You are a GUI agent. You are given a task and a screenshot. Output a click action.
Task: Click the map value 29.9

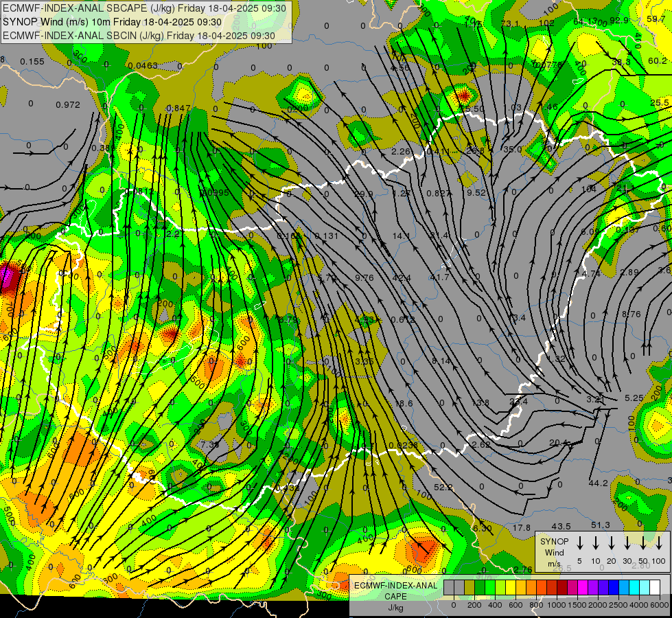click(x=363, y=194)
